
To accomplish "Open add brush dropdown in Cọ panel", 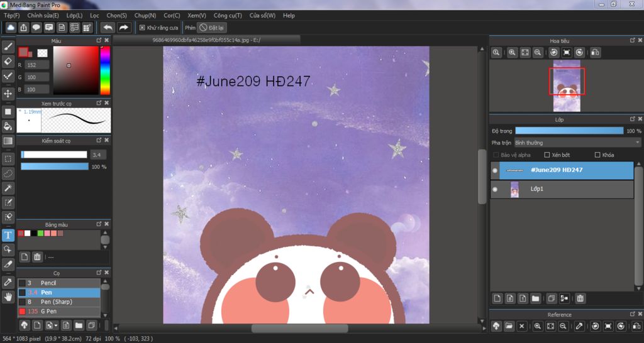I will (52, 325).
